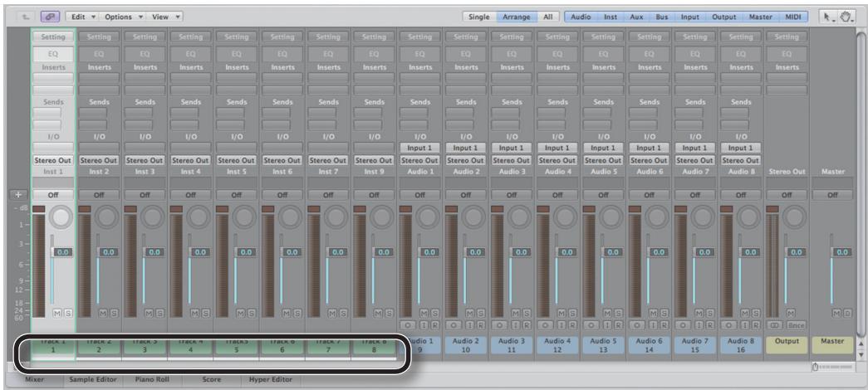Mute the Output channel strip
The width and height of the screenshot is (868, 390).
[792, 314]
